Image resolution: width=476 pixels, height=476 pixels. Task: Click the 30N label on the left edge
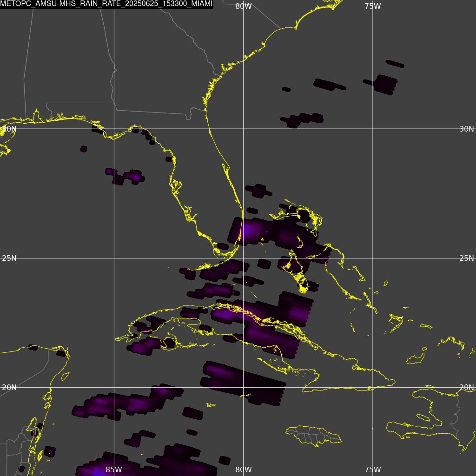click(x=9, y=129)
